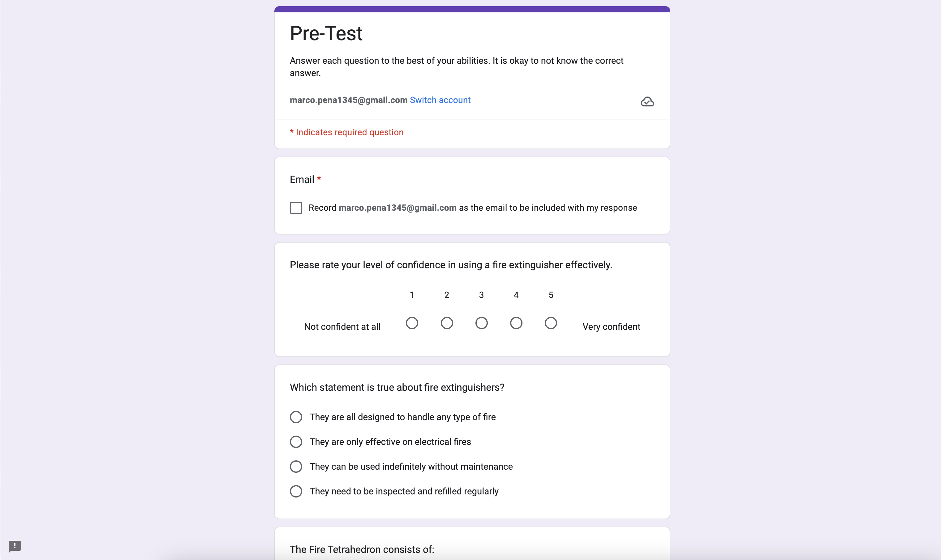Select confidence rating 1

click(x=412, y=323)
